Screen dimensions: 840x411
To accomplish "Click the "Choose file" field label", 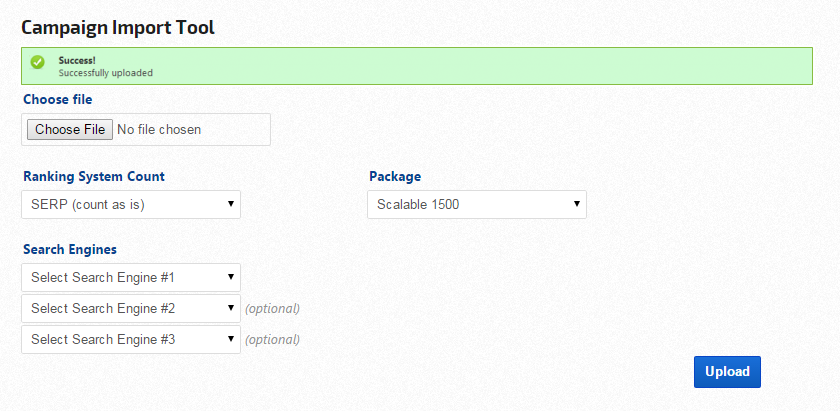I will point(58,99).
